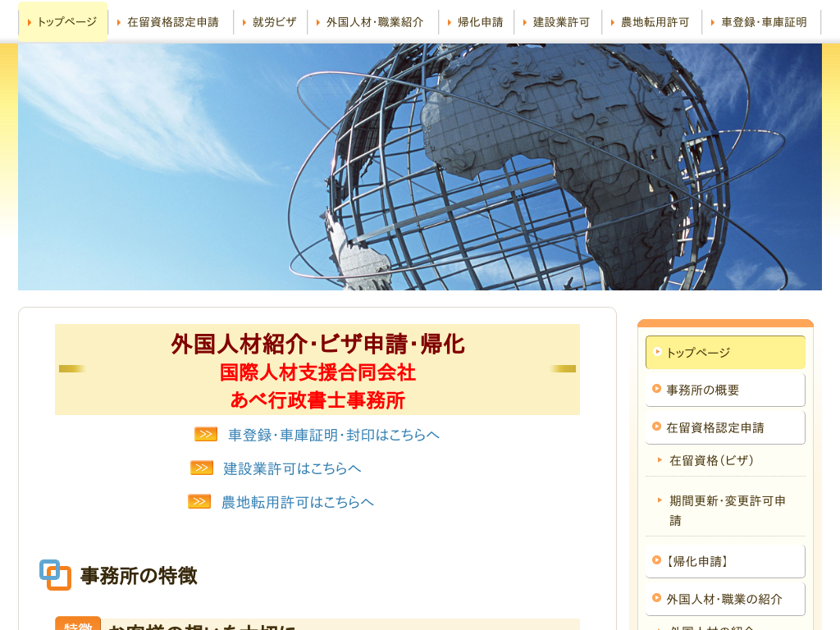Select トップページ button in the sidebar
The image size is (840, 630).
[725, 353]
